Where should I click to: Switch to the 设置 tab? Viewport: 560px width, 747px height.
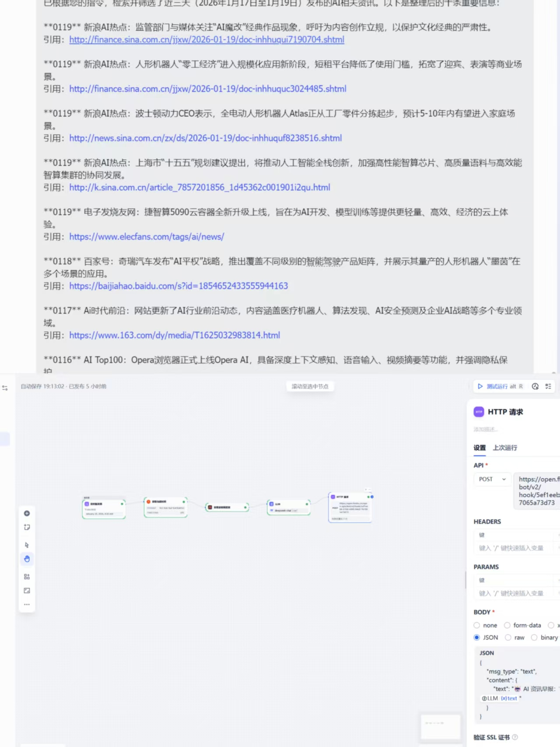coord(479,447)
